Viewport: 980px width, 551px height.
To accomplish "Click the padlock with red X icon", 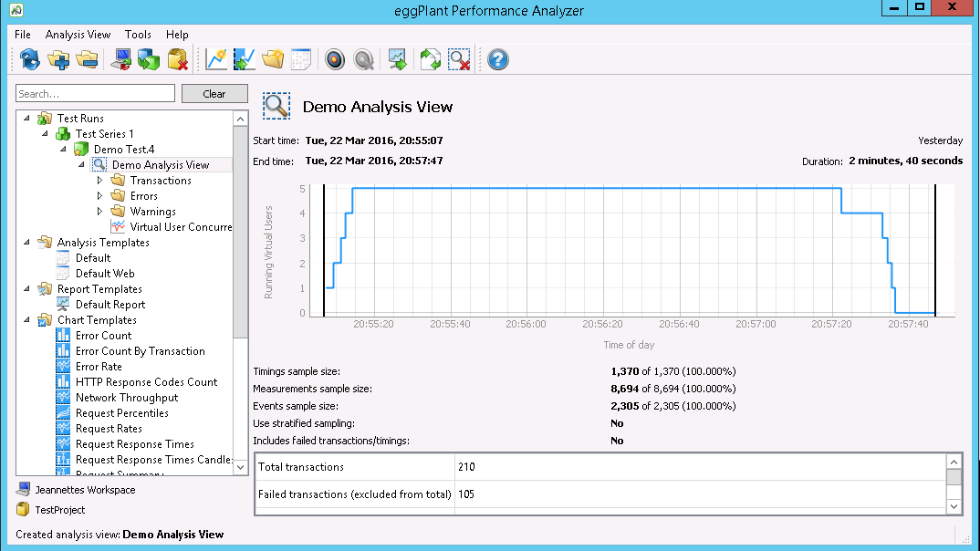I will tap(178, 60).
